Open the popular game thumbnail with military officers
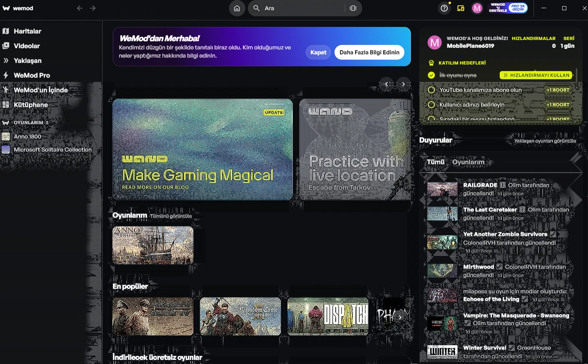Image resolution: width=588 pixels, height=364 pixels. pos(153,317)
